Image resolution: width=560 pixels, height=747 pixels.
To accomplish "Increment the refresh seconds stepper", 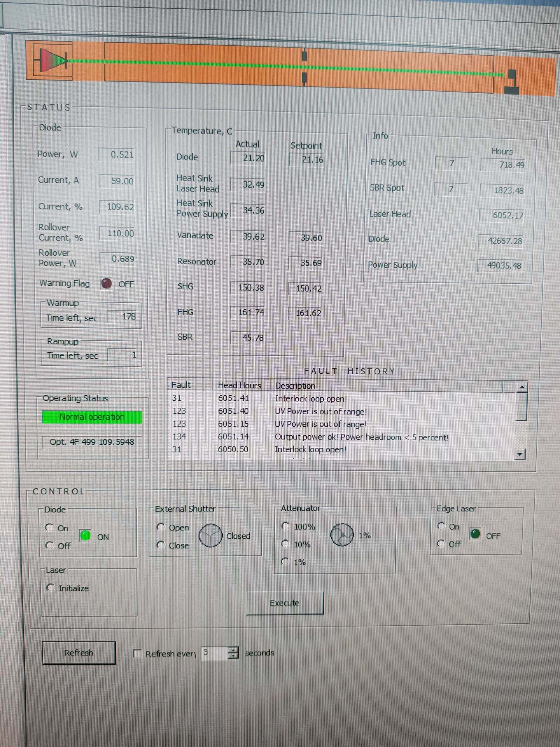I will click(x=233, y=650).
